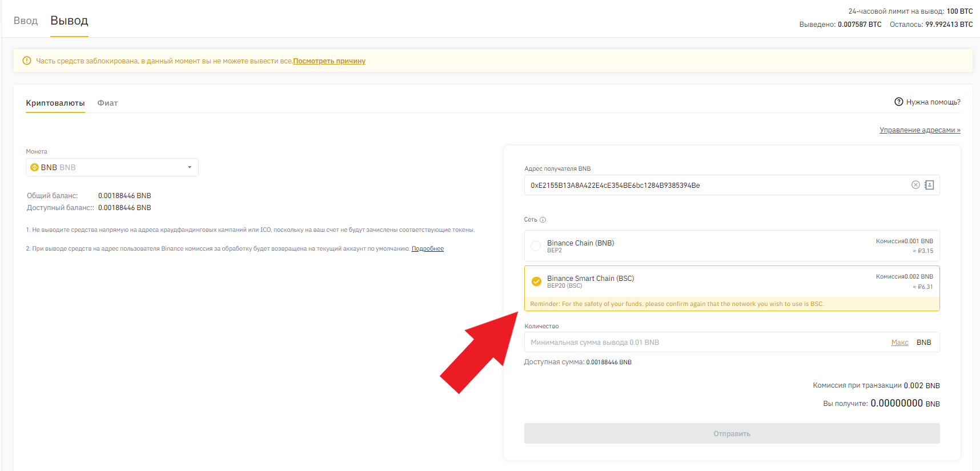This screenshot has height=471, width=980.
Task: Select Binance Chain (BNB) BEP2 network
Action: pos(732,246)
